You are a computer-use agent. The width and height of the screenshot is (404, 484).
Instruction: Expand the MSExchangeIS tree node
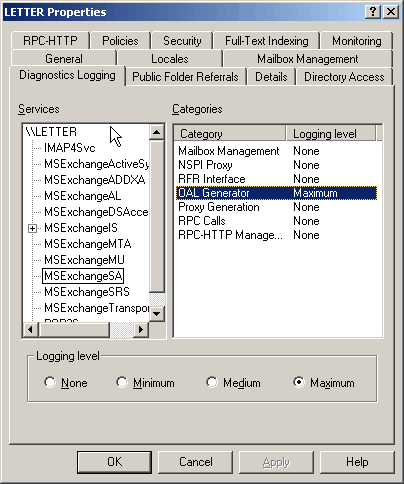click(x=32, y=228)
